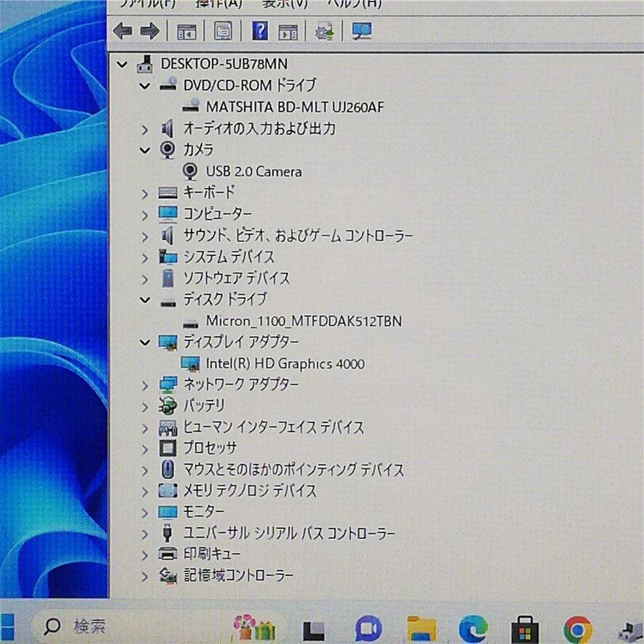Launch Google Chrome from the taskbar
644x644 pixels.
click(578, 629)
